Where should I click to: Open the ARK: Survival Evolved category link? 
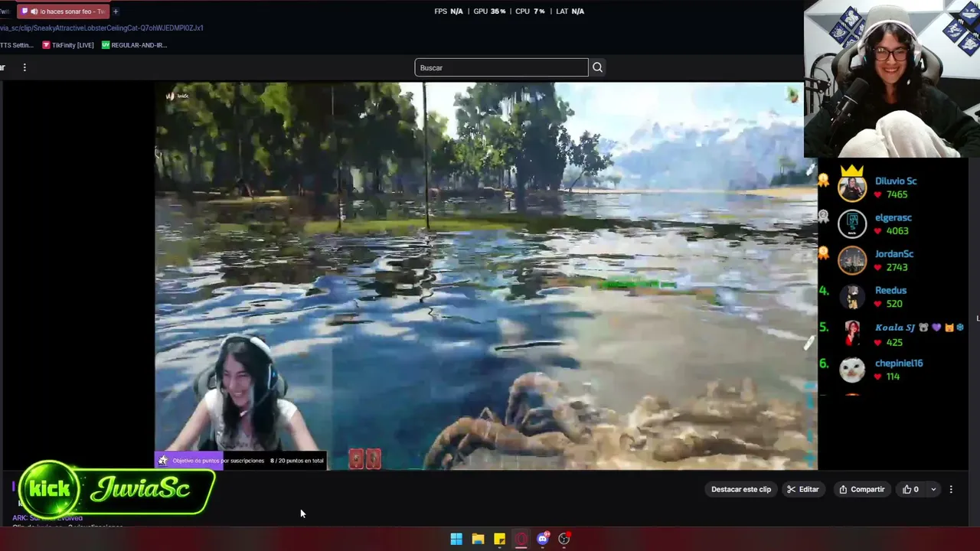(x=47, y=518)
